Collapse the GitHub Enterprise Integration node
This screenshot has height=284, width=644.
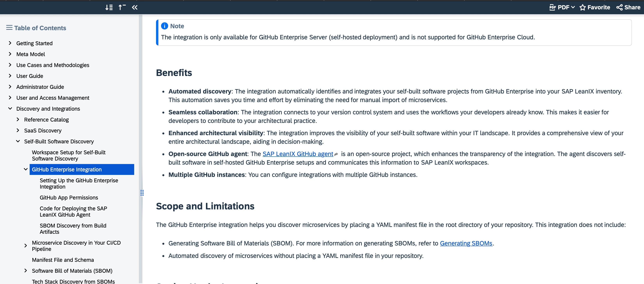point(26,169)
